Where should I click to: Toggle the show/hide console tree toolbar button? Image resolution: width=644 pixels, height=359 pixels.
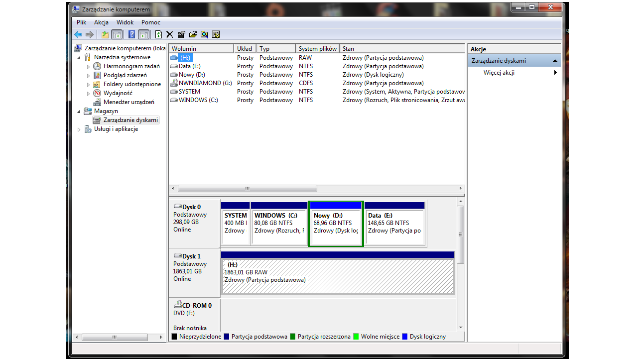tap(117, 34)
